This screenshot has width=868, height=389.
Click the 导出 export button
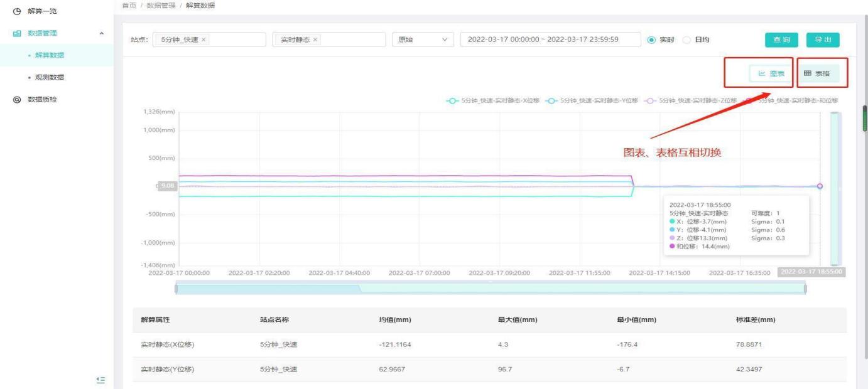click(822, 40)
